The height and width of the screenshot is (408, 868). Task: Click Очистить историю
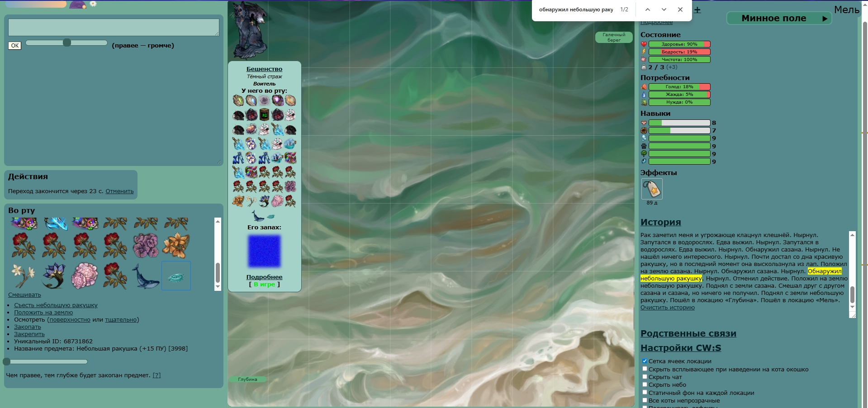pyautogui.click(x=667, y=308)
